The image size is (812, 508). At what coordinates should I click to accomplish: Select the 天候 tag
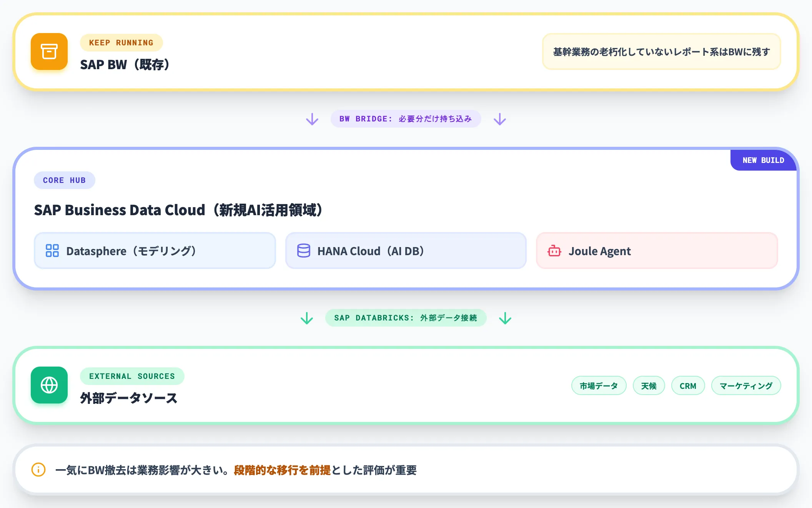point(649,385)
